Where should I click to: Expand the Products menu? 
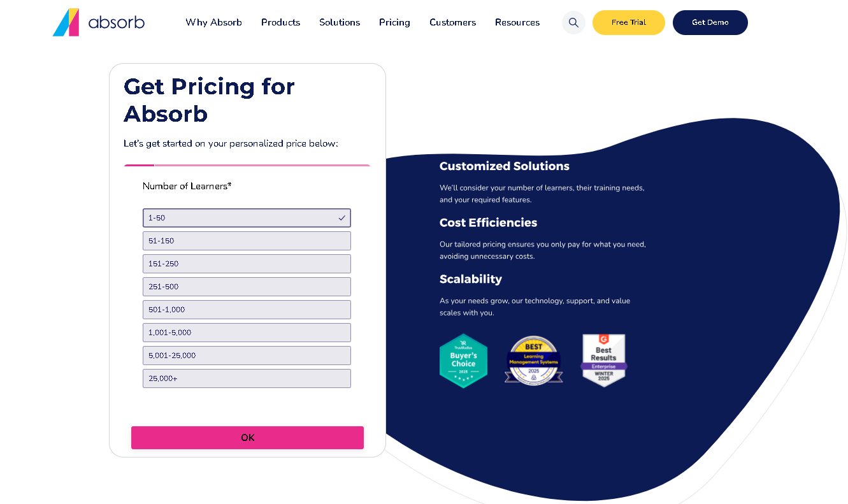280,22
